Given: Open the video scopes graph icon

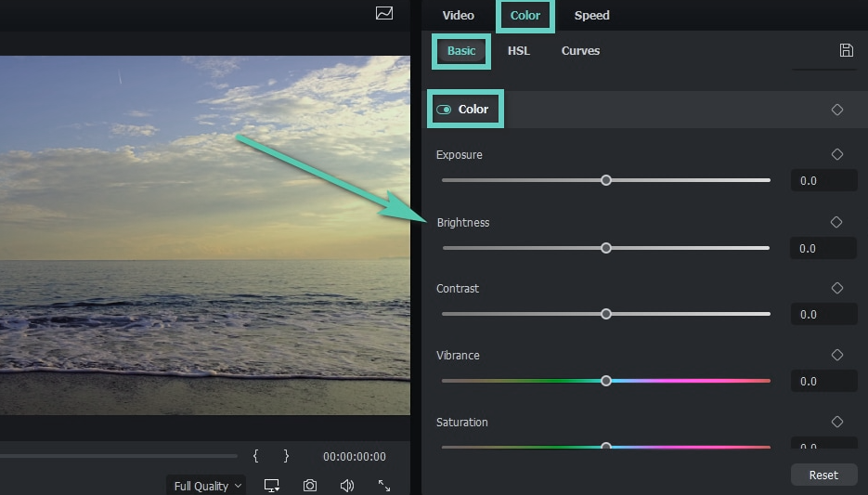Looking at the screenshot, I should (x=384, y=13).
